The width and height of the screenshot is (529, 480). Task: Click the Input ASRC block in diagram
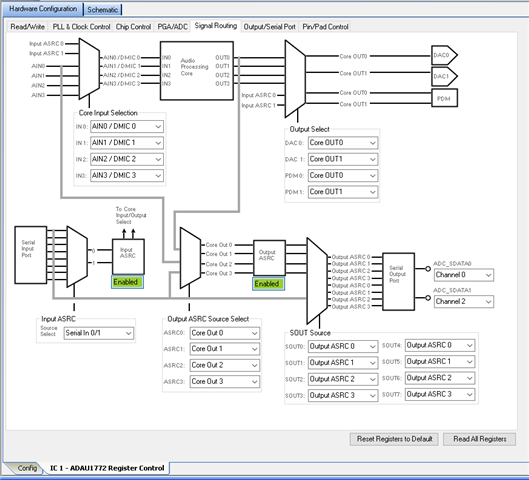tap(128, 257)
